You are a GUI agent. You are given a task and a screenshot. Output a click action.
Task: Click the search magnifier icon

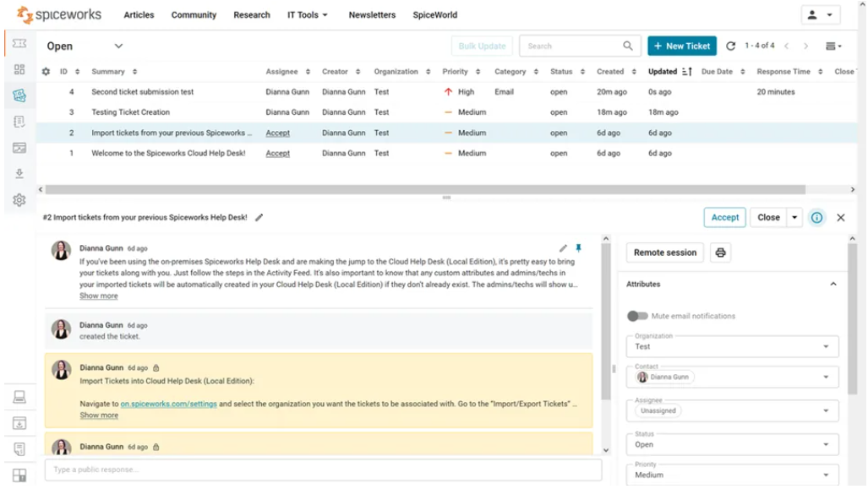(628, 46)
